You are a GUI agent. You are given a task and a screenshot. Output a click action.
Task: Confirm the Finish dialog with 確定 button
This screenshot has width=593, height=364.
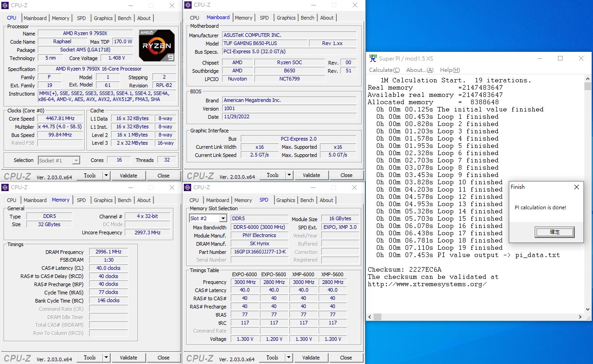pyautogui.click(x=555, y=232)
